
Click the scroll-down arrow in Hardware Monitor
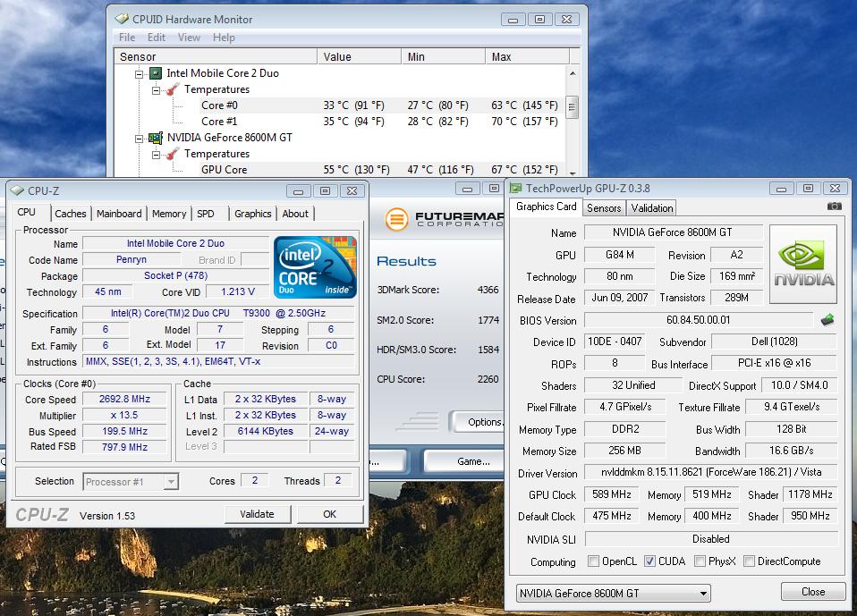pyautogui.click(x=573, y=173)
